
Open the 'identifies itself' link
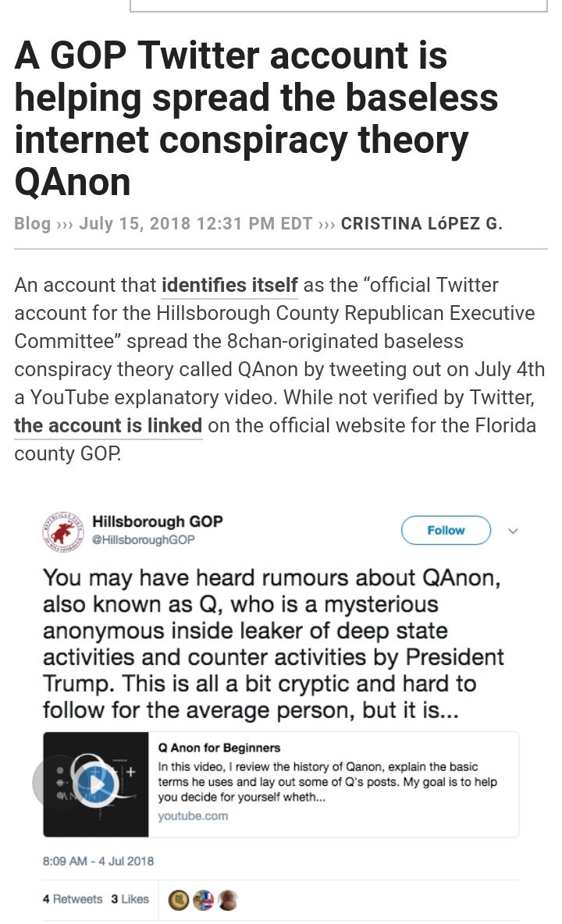click(229, 286)
